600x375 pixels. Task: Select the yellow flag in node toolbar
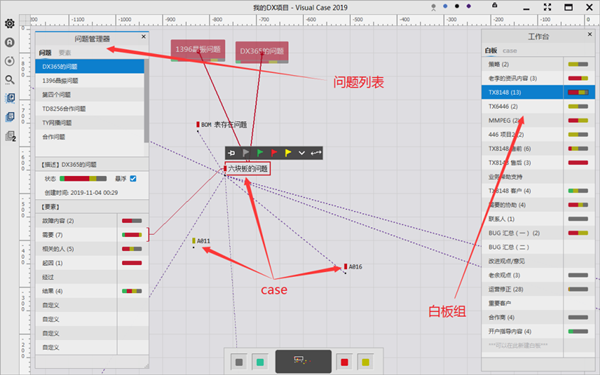[x=288, y=153]
